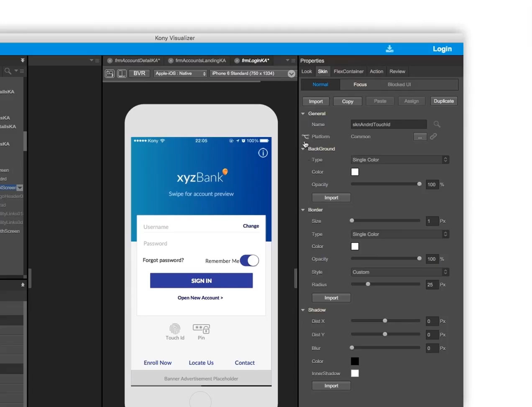Select the Blocked UI skin state

click(x=399, y=84)
